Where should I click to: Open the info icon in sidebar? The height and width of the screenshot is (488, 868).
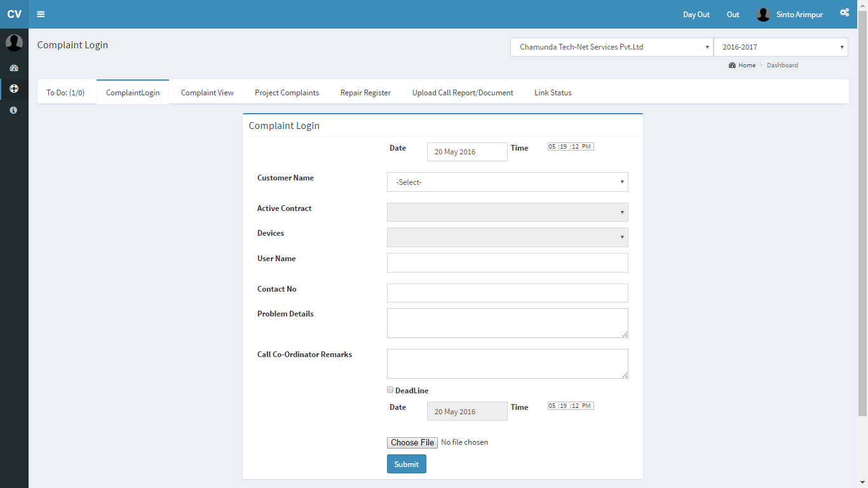click(x=14, y=110)
